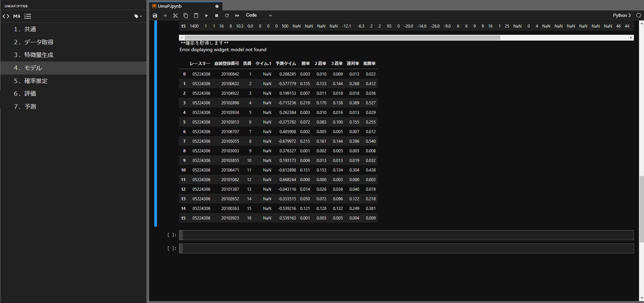The image size is (644, 303).
Task: Toggle code view icon in table of contents
Action: [6, 16]
